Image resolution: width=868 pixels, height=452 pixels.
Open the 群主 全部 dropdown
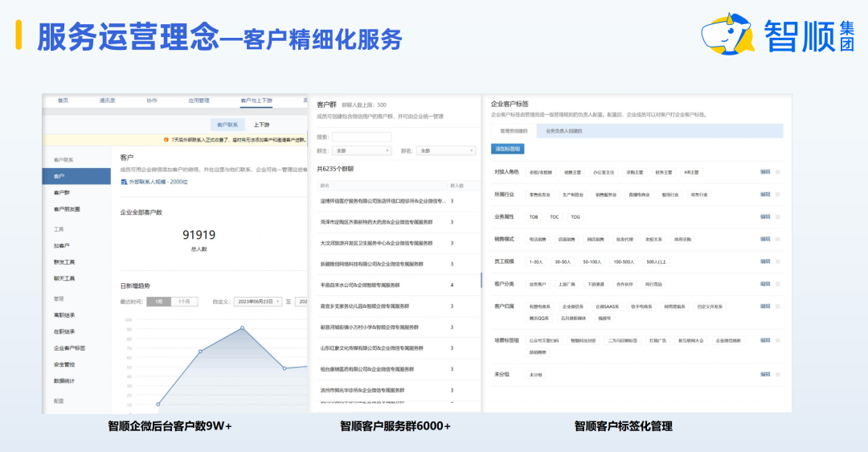(362, 150)
